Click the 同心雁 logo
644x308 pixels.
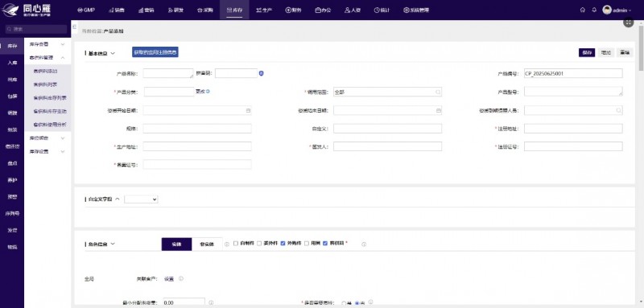(26, 10)
